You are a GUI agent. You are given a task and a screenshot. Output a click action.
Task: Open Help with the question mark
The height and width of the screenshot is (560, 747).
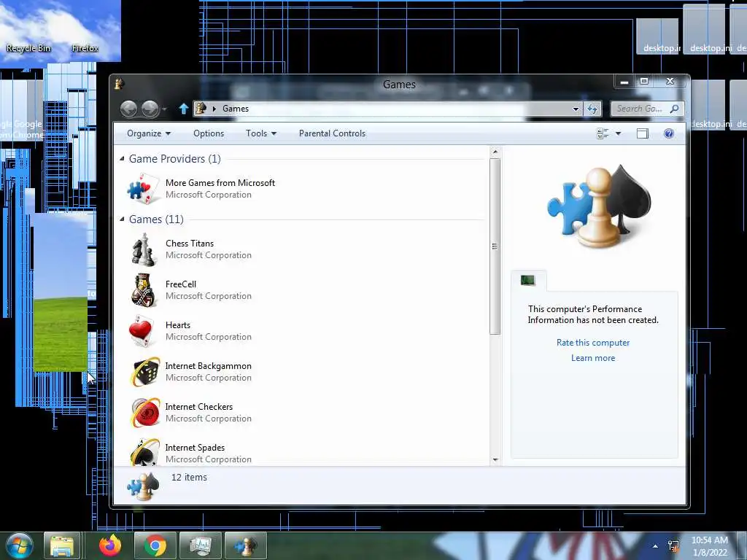(x=669, y=134)
